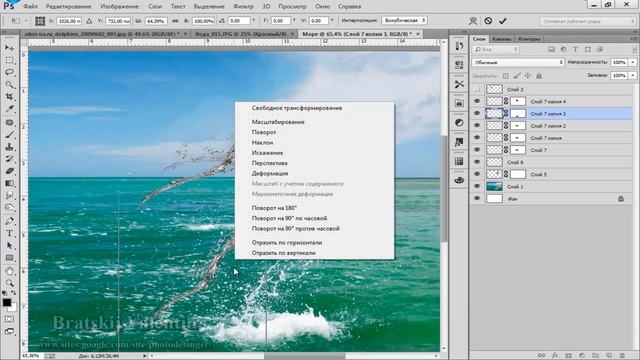Hide the layer Слой 1
Screen dimensions: 640x360
[x=477, y=187]
